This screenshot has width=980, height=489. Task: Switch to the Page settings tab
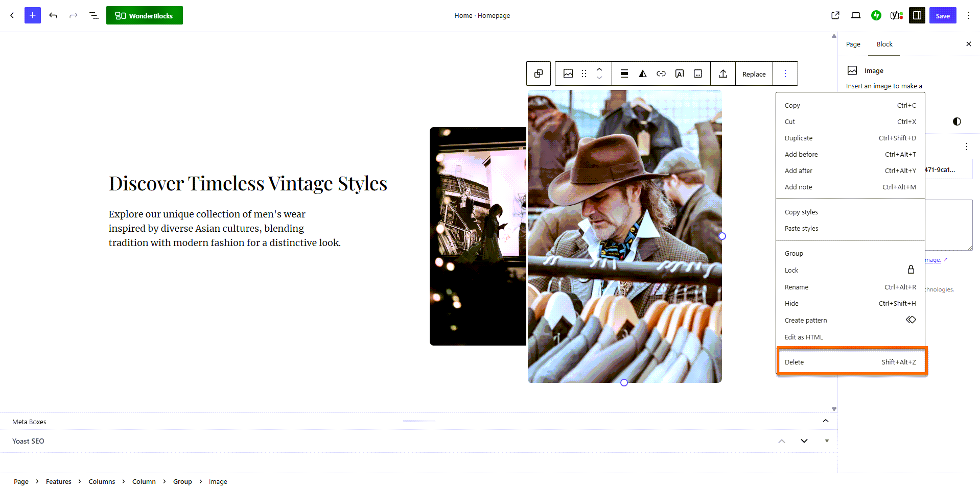pos(853,44)
